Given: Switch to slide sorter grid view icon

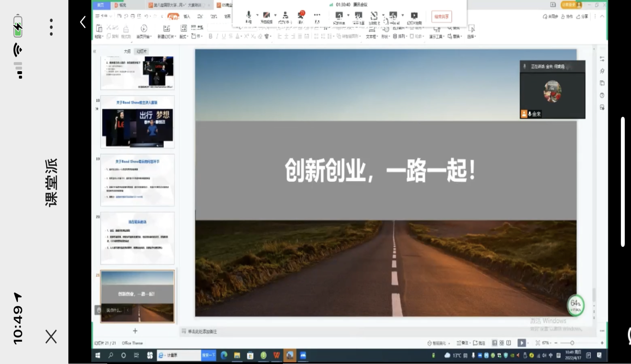Looking at the screenshot, I should click(501, 343).
